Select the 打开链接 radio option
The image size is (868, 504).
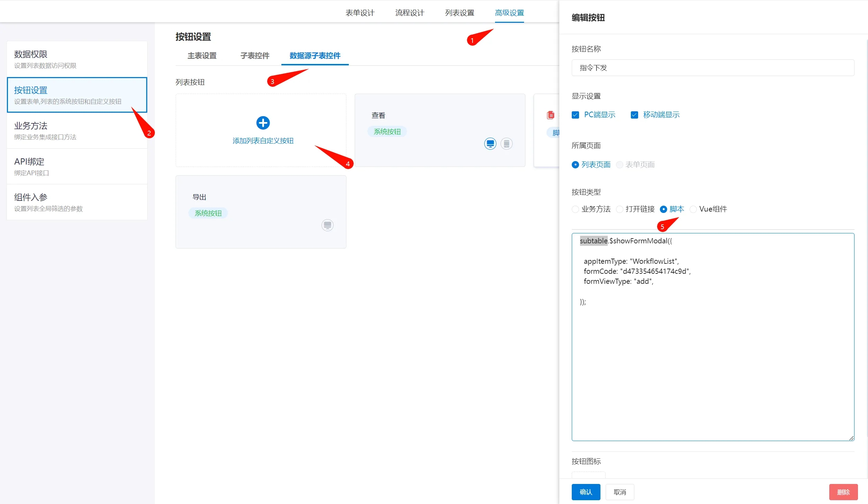pyautogui.click(x=619, y=209)
